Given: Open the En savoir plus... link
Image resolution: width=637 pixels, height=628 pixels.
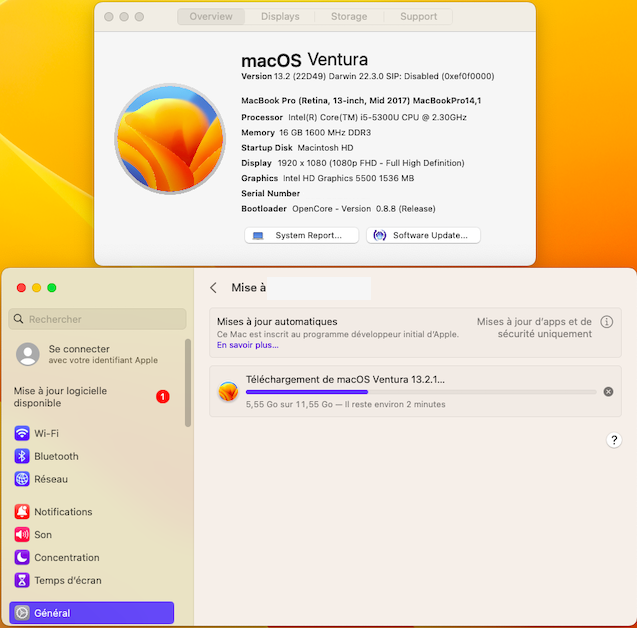Looking at the screenshot, I should point(247,345).
